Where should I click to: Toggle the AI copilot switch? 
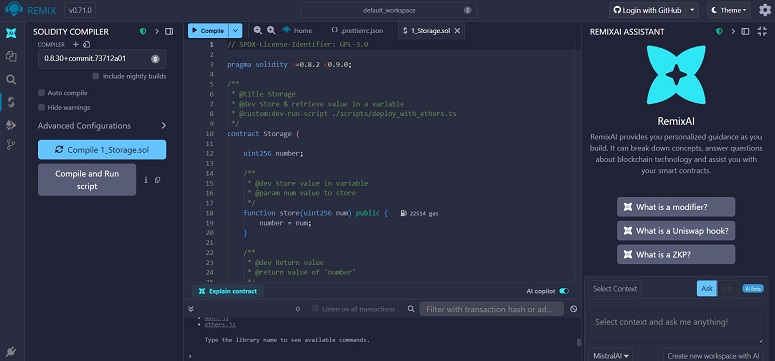tap(564, 291)
